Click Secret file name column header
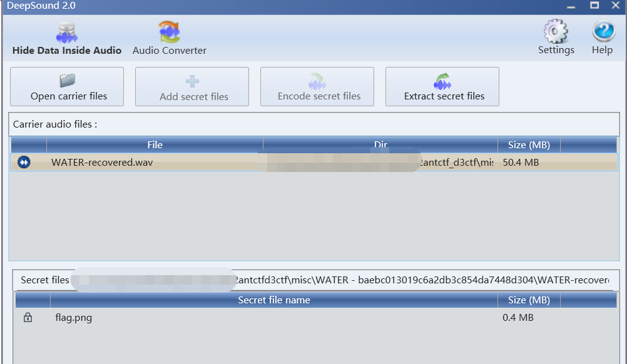This screenshot has width=627, height=364. click(274, 300)
